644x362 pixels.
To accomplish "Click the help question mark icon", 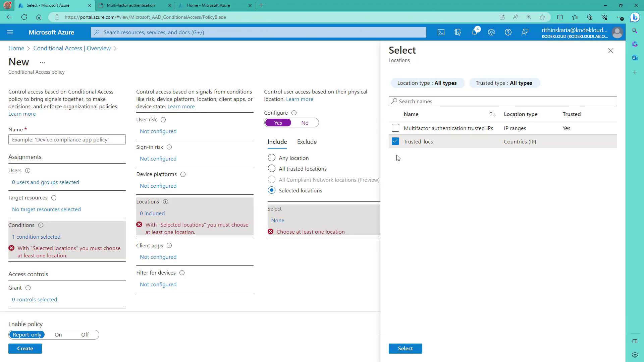I will click(508, 32).
